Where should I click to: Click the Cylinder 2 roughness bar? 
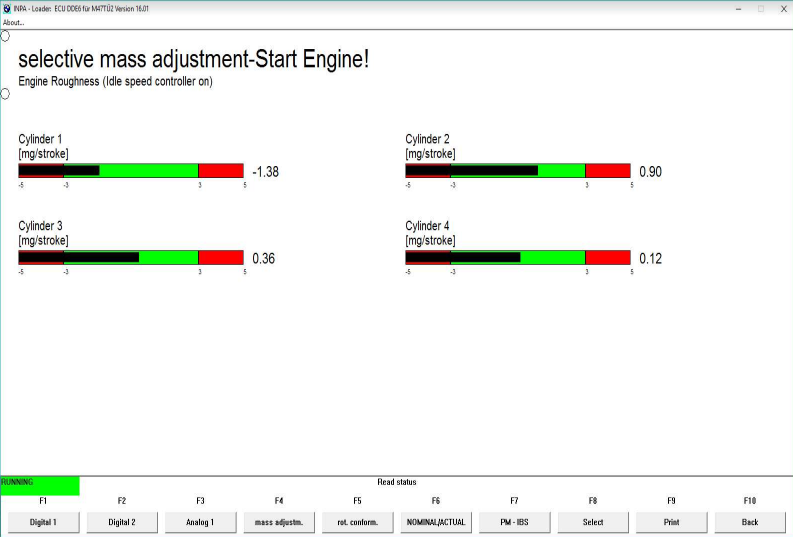(x=518, y=171)
